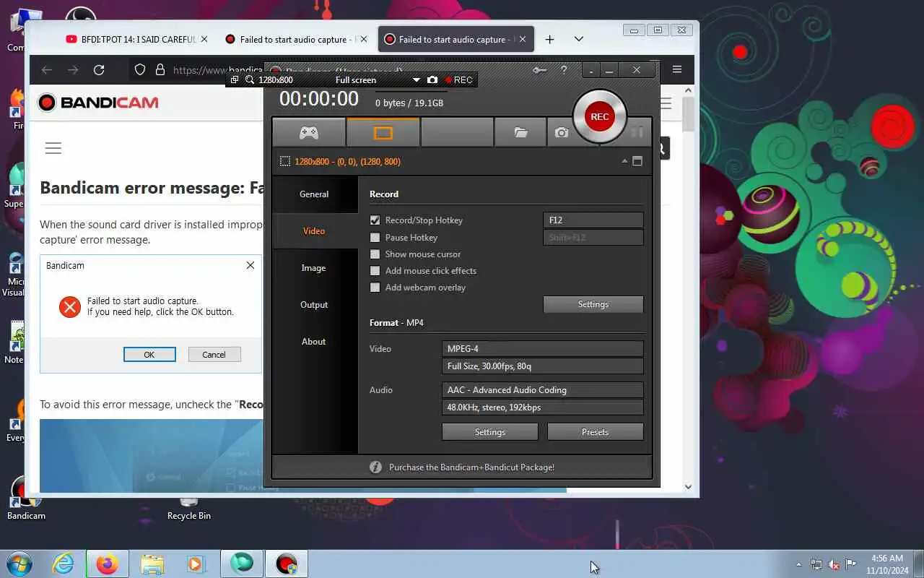Enable Show mouse cursor checkbox

[x=375, y=254]
